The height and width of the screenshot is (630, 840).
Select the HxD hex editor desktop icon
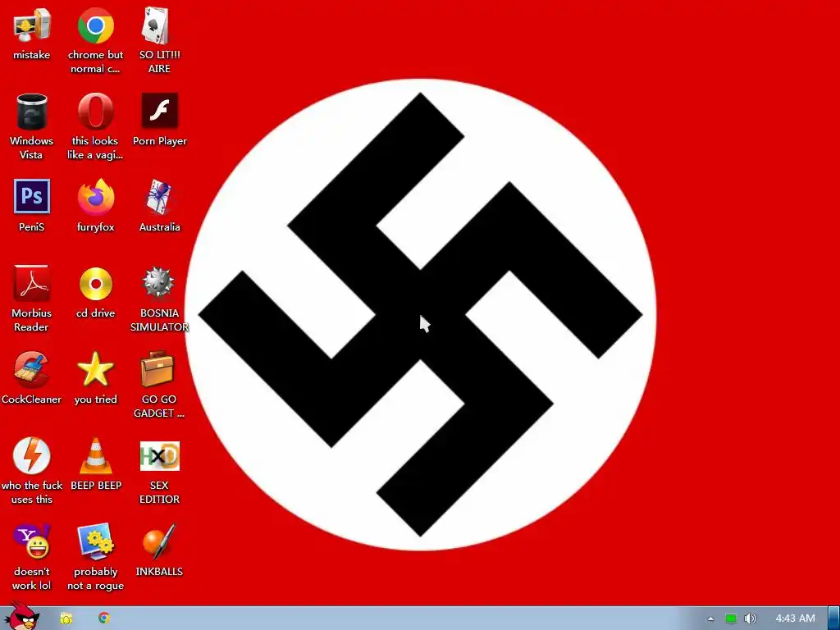click(x=160, y=456)
